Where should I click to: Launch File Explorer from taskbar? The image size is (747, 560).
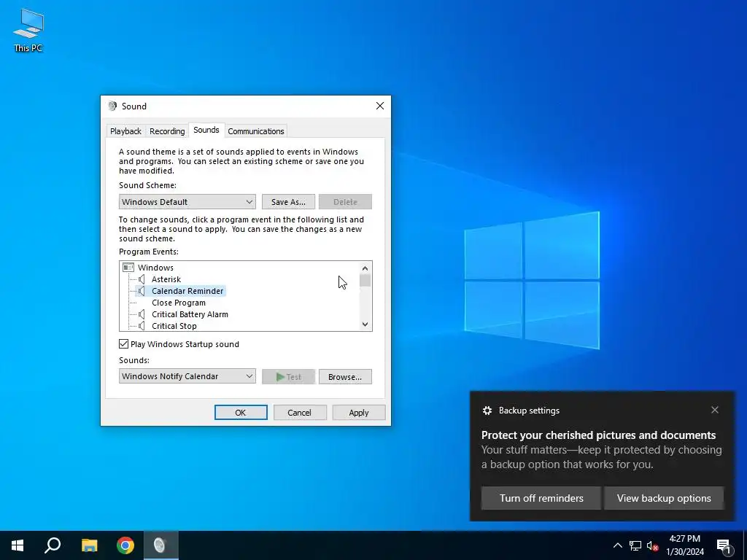89,545
